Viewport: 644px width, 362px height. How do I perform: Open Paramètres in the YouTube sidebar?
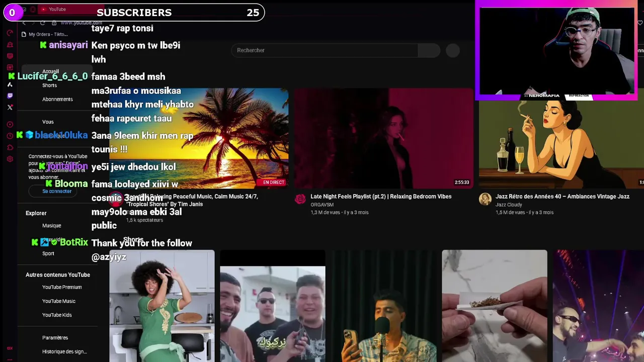55,338
